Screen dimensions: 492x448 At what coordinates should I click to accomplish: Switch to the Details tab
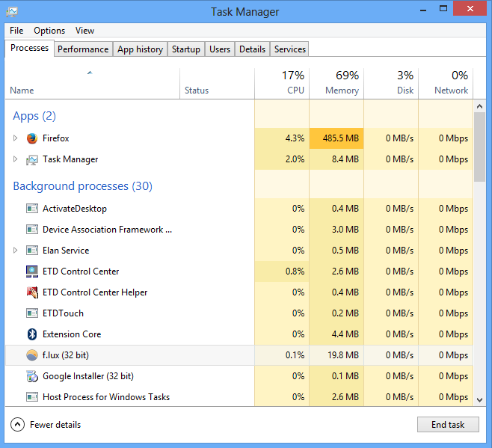coord(252,49)
